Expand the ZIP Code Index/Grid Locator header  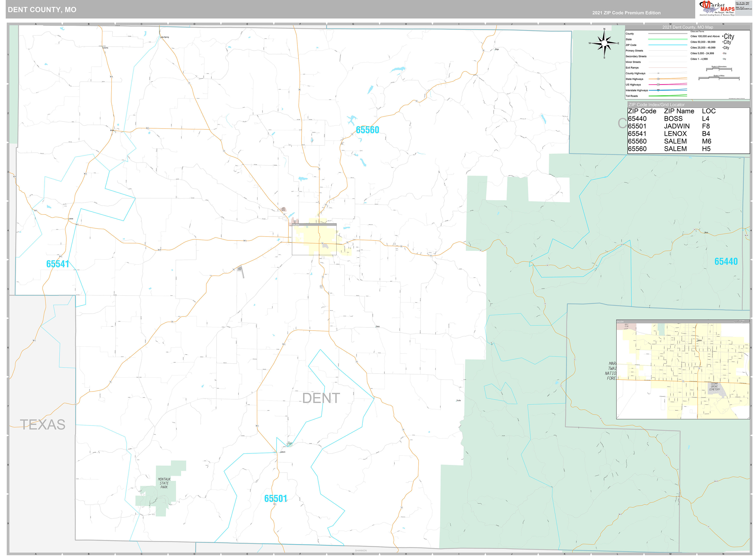(657, 105)
